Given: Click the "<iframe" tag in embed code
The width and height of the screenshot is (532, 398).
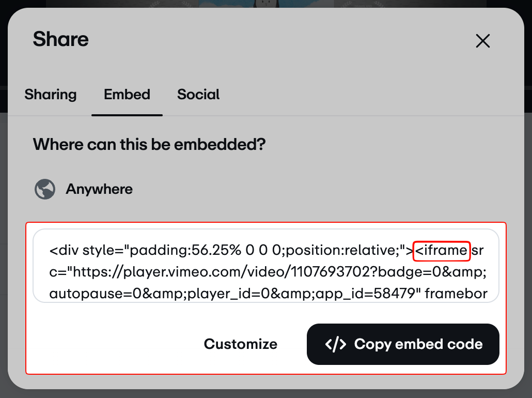Looking at the screenshot, I should pos(442,251).
